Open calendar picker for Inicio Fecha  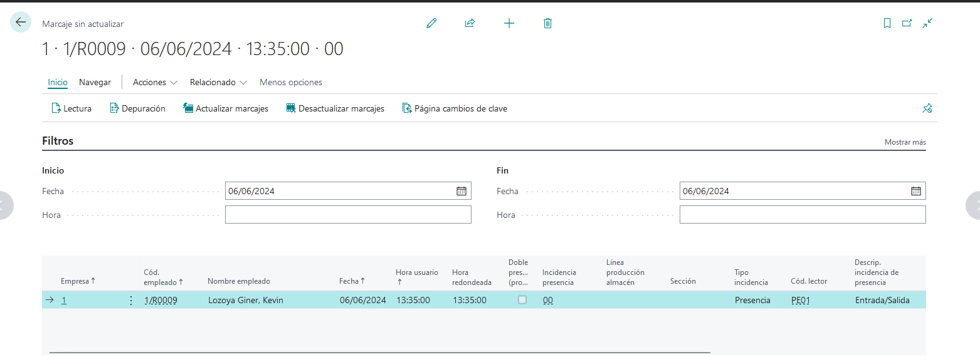coord(461,191)
